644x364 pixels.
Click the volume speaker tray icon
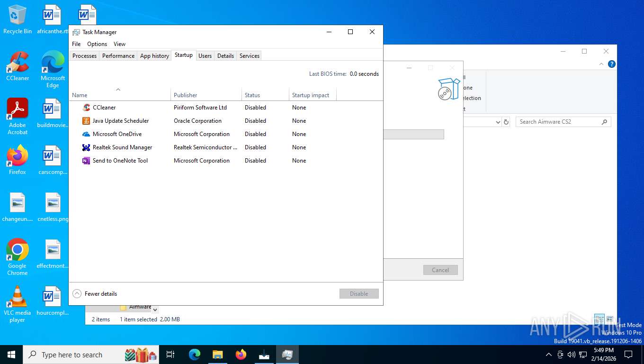point(571,355)
